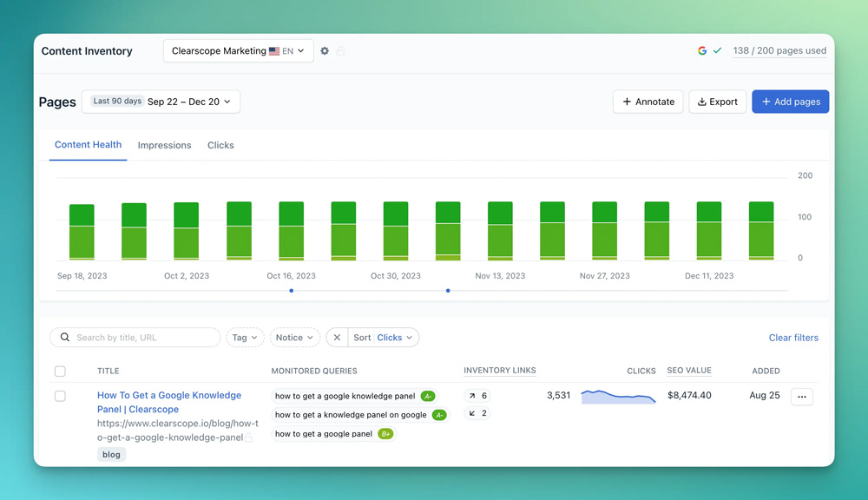Viewport: 868px width, 500px height.
Task: Check the box for the Google Knowledge Panel row
Action: coord(60,396)
